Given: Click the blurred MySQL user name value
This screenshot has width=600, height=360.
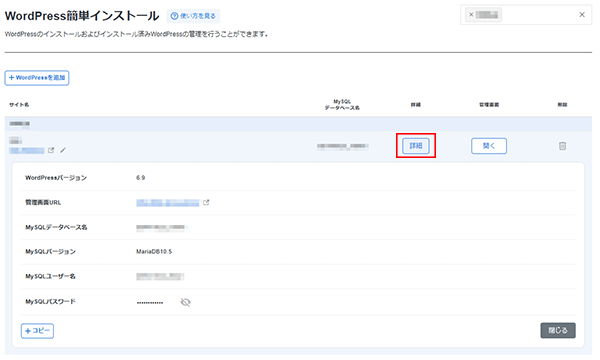Looking at the screenshot, I should [x=160, y=276].
